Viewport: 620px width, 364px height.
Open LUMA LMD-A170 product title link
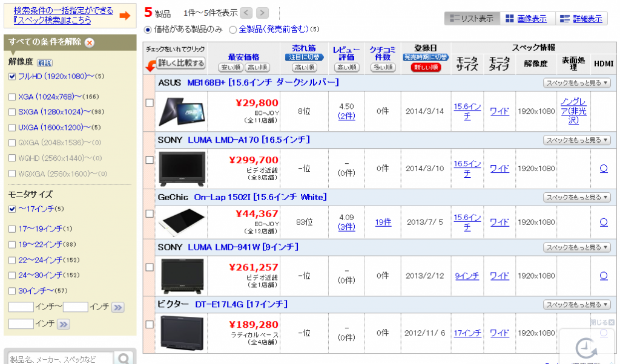(x=249, y=140)
